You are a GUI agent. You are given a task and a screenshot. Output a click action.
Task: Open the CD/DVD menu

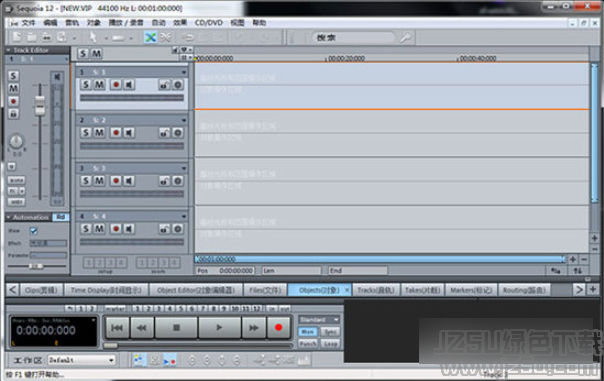tap(208, 23)
